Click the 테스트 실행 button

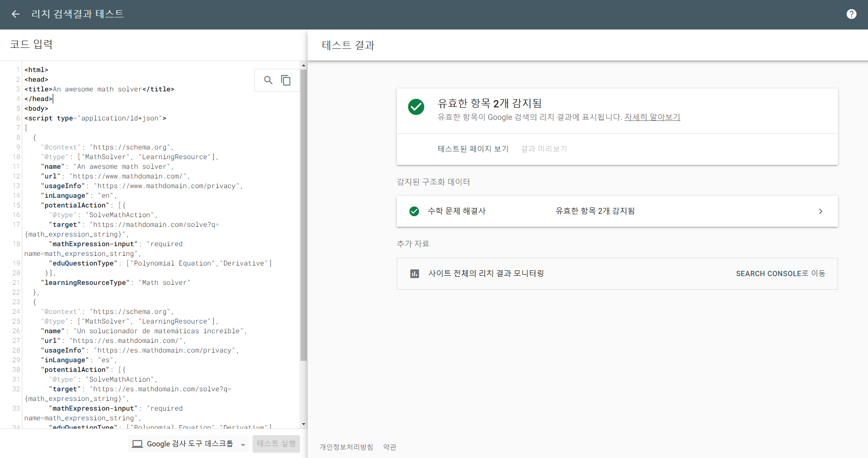(x=276, y=443)
